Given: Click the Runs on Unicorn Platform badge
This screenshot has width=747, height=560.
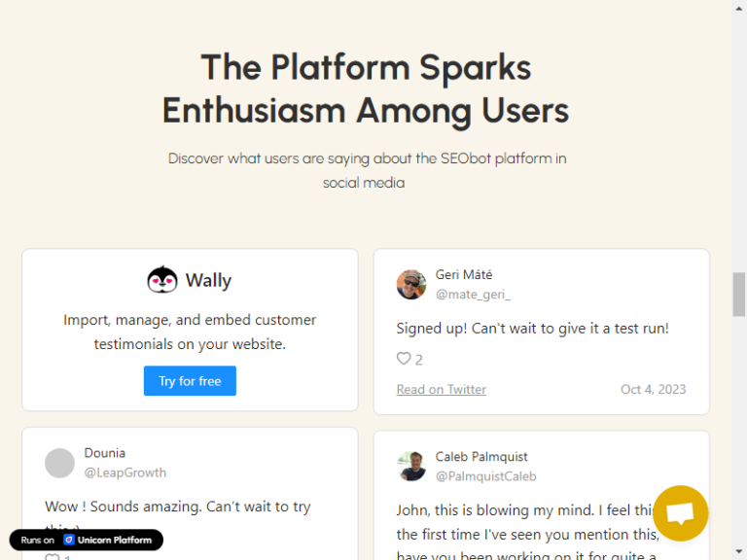Looking at the screenshot, I should click(87, 540).
